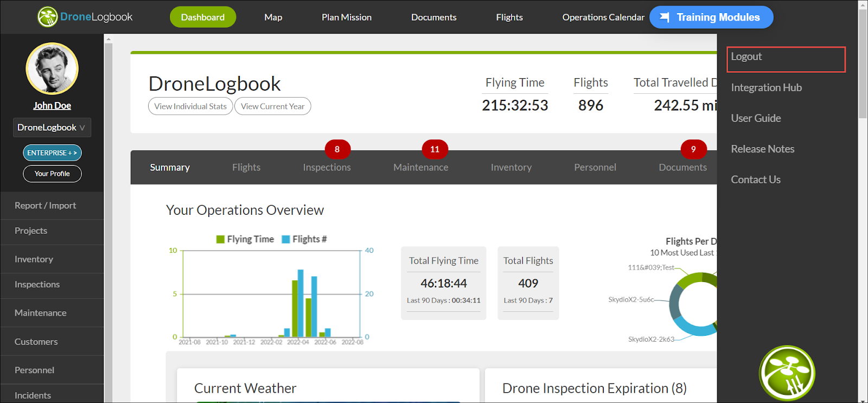This screenshot has height=403, width=868.
Task: Open Maintenance in sidebar
Action: [52, 313]
